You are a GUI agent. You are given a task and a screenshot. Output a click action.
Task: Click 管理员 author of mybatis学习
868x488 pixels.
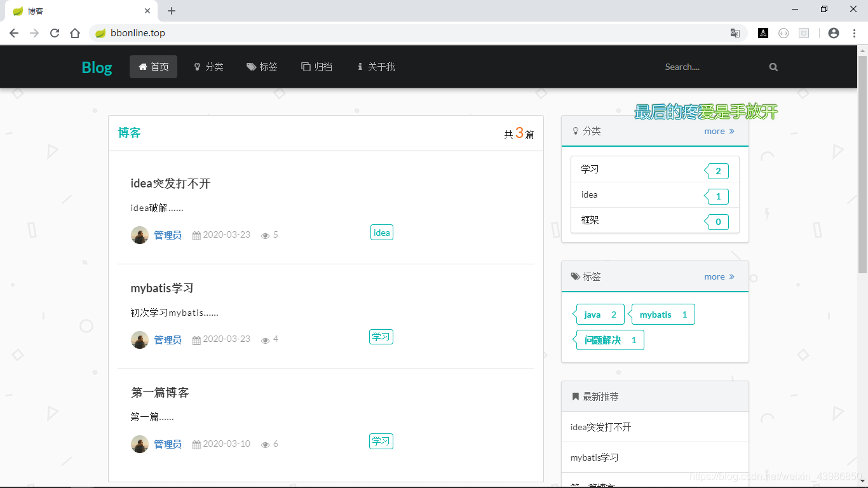(168, 340)
